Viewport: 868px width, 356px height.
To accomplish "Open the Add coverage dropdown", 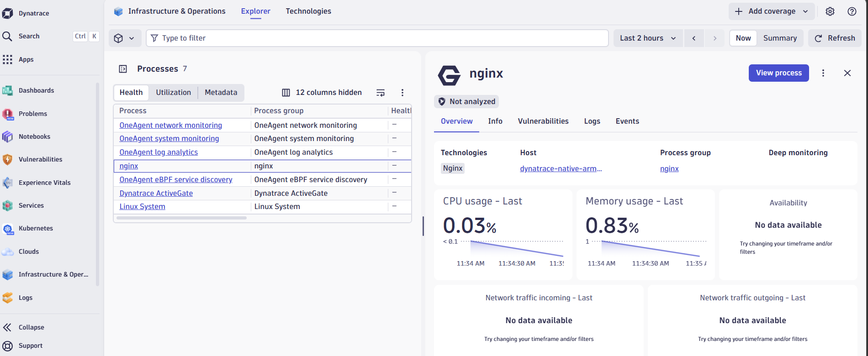I will 772,11.
